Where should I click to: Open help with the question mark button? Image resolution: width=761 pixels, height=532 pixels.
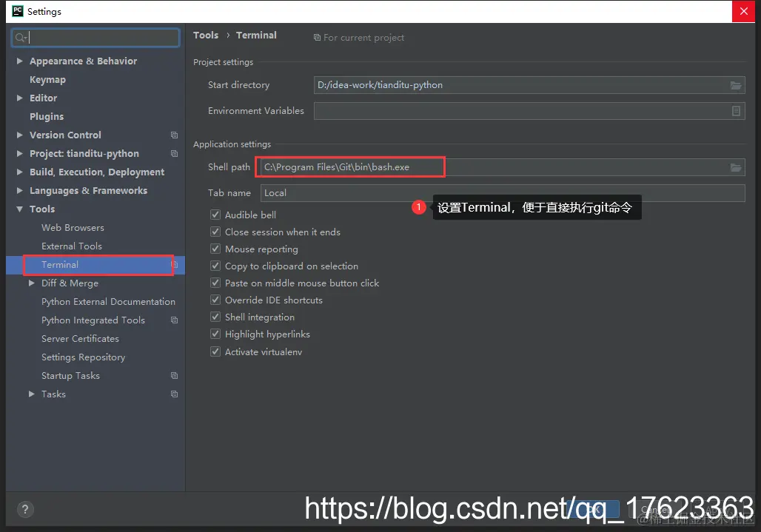coord(24,509)
